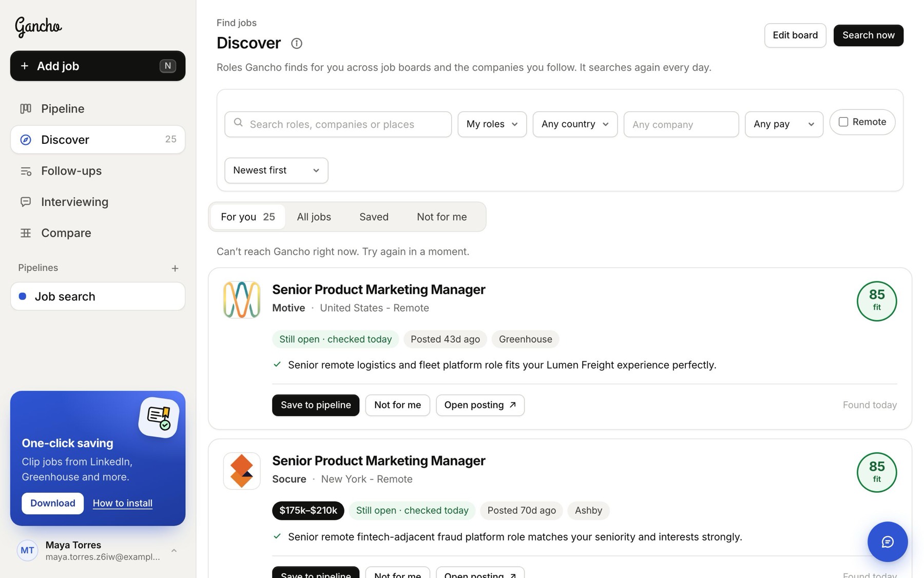This screenshot has width=924, height=578.
Task: Open Pipeline in the sidebar
Action: pyautogui.click(x=98, y=108)
